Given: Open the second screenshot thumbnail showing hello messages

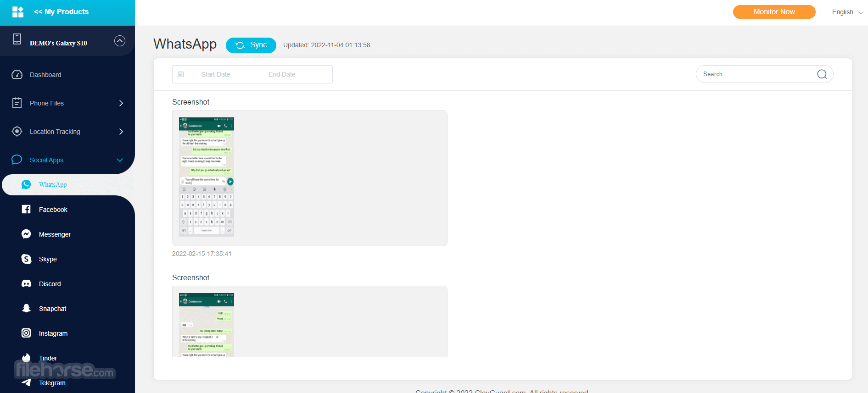Looking at the screenshot, I should pos(207,325).
